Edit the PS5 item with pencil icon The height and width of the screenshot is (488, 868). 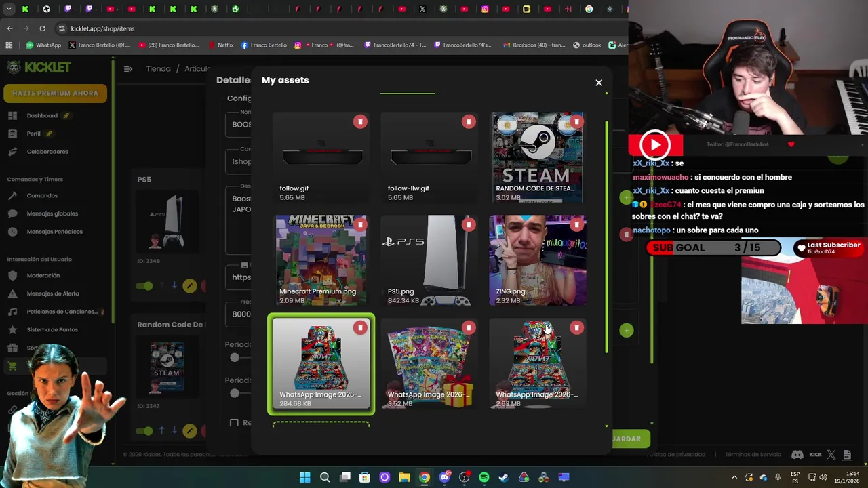(x=190, y=286)
